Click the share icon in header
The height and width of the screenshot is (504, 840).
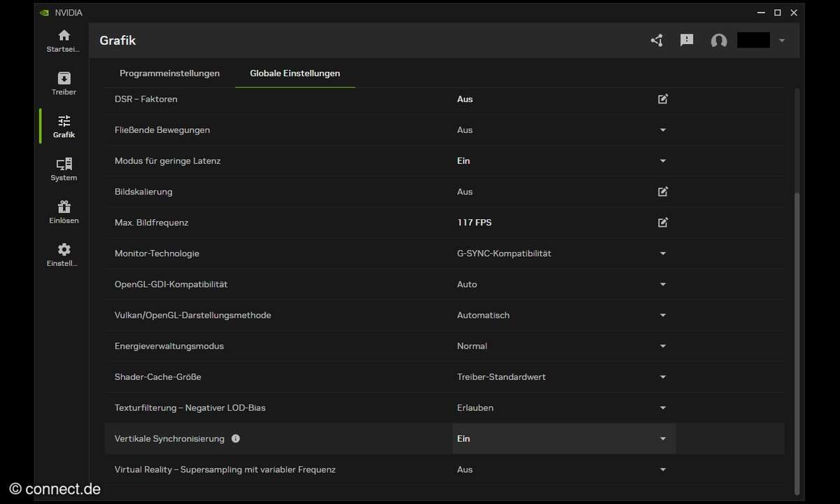click(x=657, y=41)
